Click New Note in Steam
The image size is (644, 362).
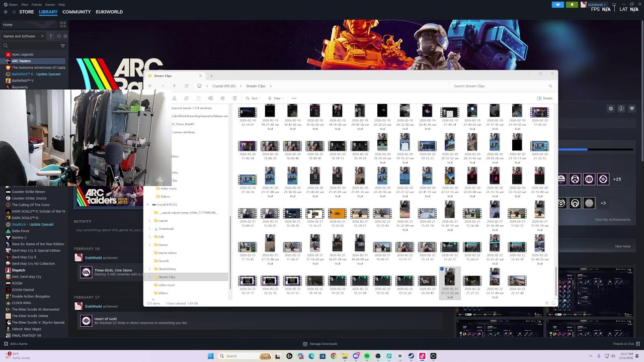(622, 246)
